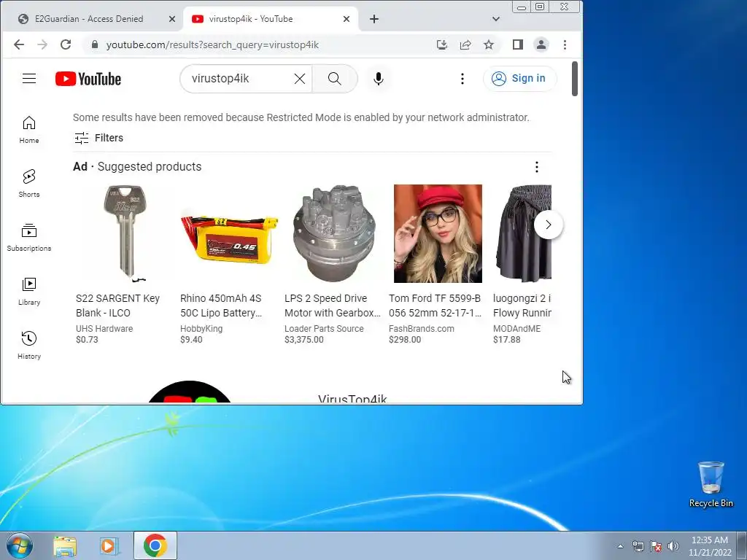This screenshot has height=560, width=747.
Task: Open Library in the sidebar
Action: click(29, 292)
